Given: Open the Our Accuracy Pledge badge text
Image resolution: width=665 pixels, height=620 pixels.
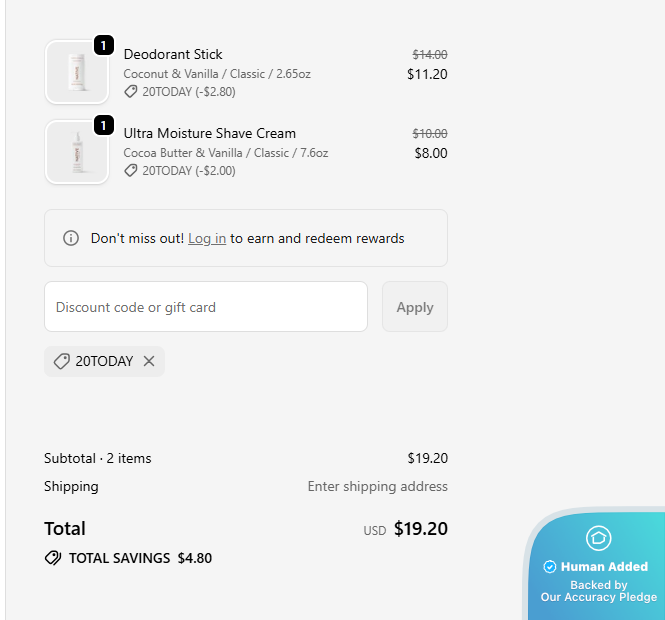Looking at the screenshot, I should pyautogui.click(x=599, y=597).
